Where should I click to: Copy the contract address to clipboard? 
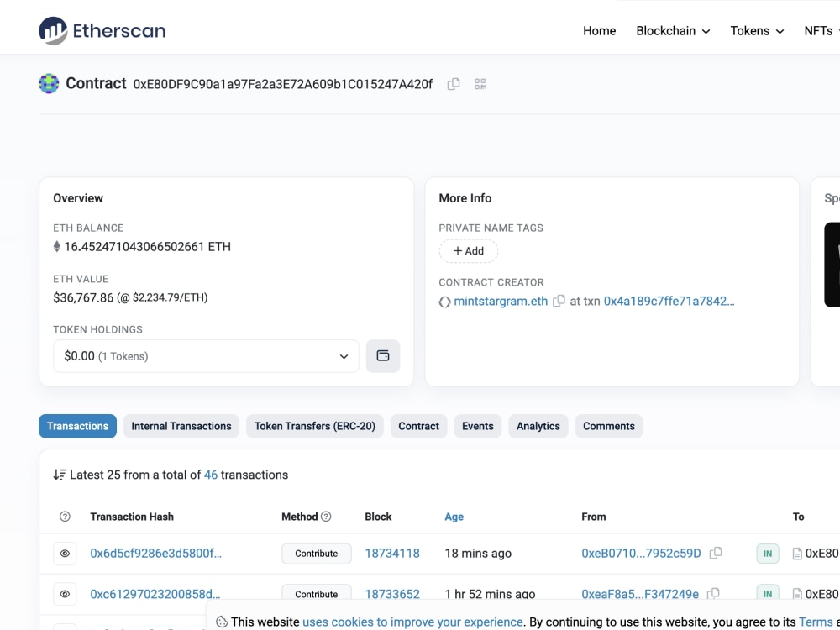pyautogui.click(x=454, y=84)
